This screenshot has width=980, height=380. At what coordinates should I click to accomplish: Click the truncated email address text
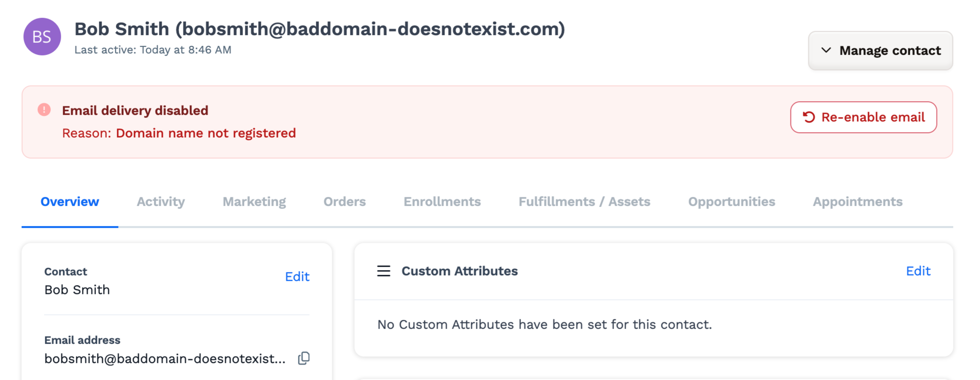[x=165, y=358]
